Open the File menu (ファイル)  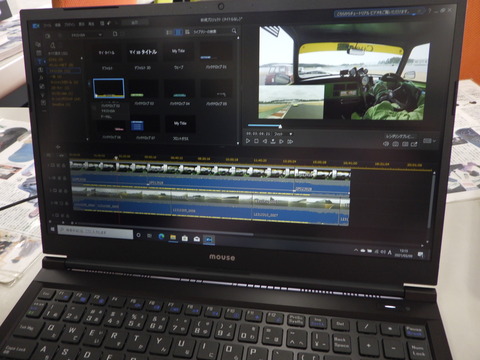pos(48,25)
